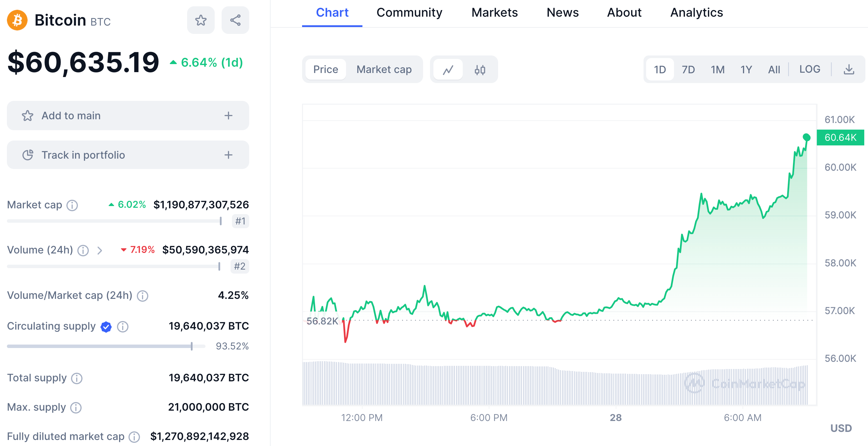
Task: Open Volume (24h) info icon
Action: pyautogui.click(x=83, y=250)
